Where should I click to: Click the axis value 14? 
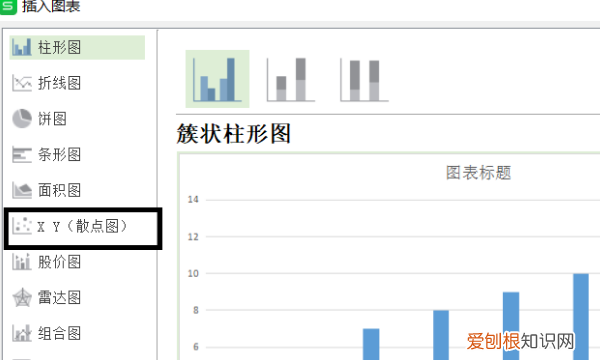[x=193, y=199]
